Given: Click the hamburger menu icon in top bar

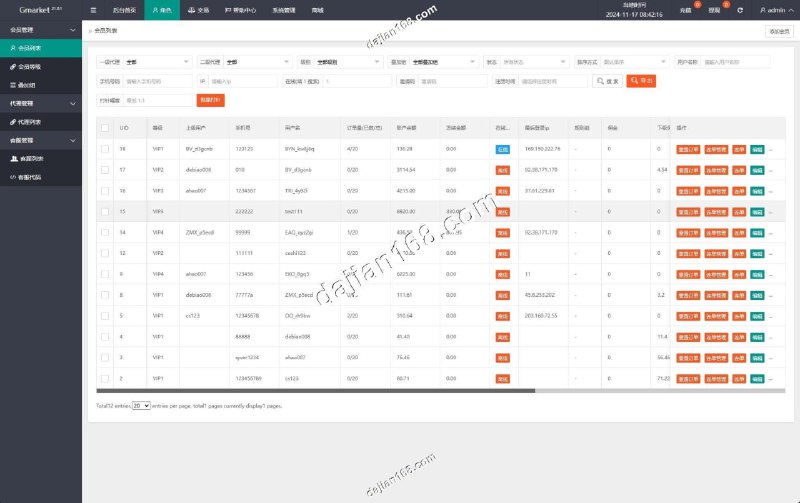Looking at the screenshot, I should tap(94, 10).
